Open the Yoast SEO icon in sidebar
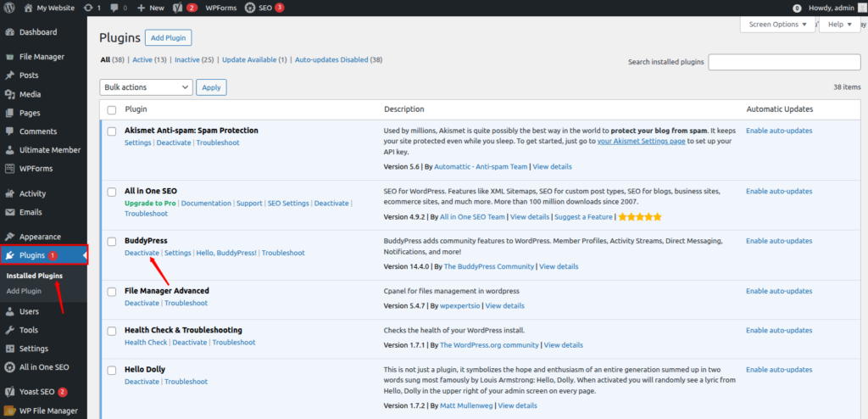This screenshot has height=419, width=868. point(9,392)
